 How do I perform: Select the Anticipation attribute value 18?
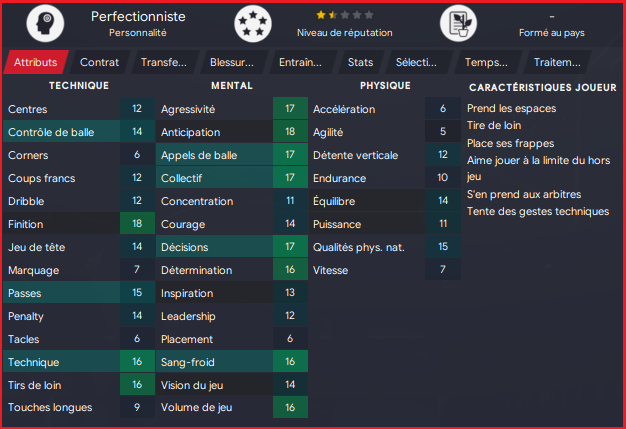click(x=289, y=131)
